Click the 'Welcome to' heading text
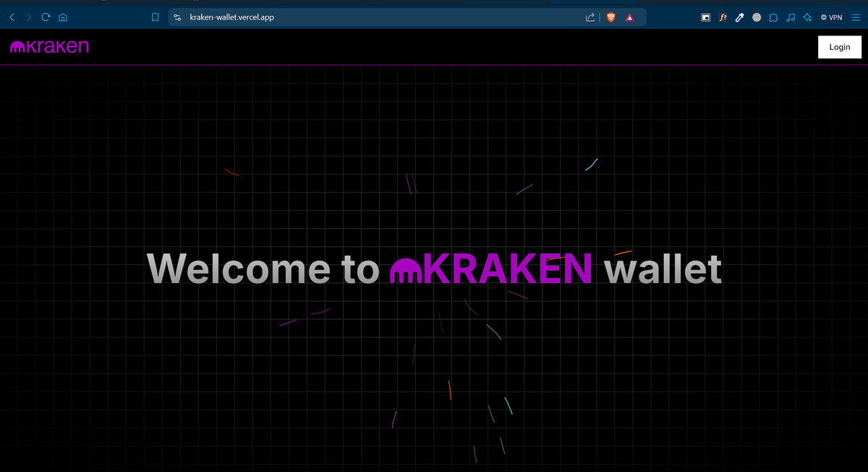 [263, 269]
